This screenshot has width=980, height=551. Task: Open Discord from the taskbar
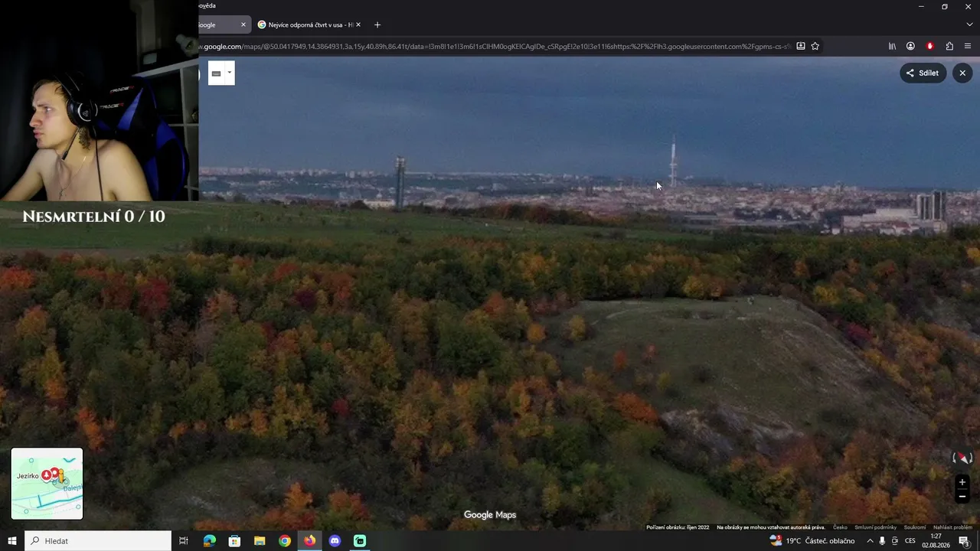coord(335,541)
